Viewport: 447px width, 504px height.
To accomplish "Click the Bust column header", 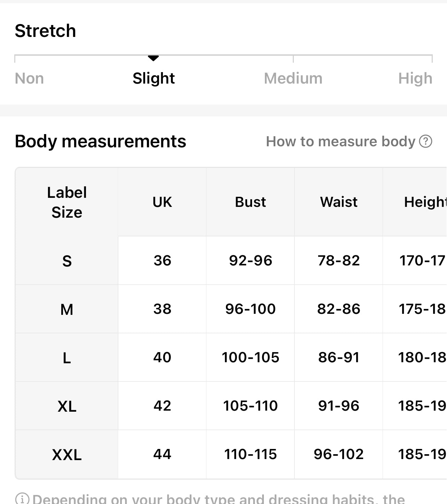I will point(250,202).
